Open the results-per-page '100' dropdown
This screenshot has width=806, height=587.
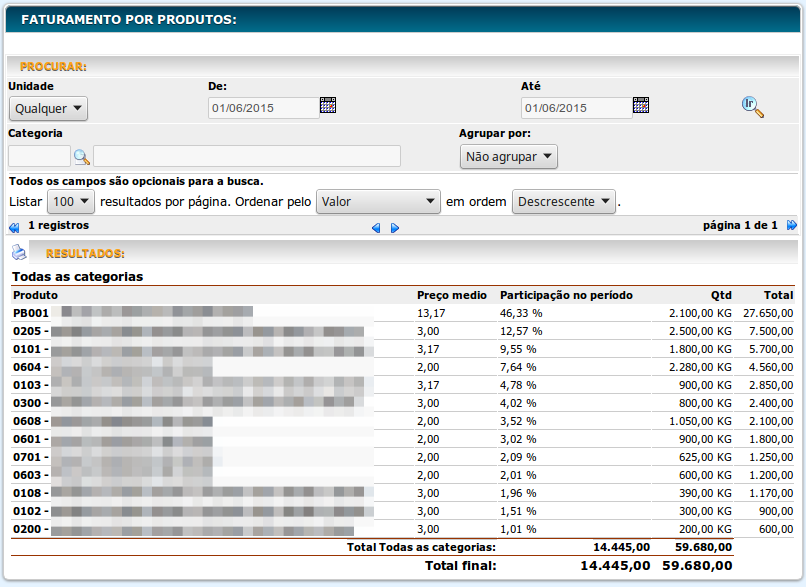coord(71,202)
